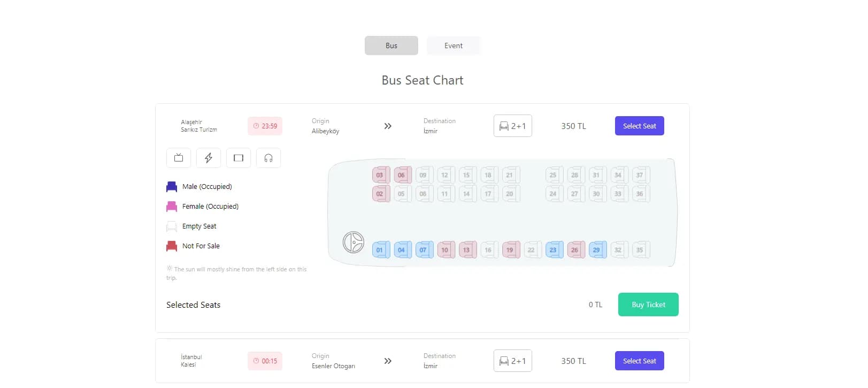
Task: Select empty seat 28
Action: click(x=575, y=175)
